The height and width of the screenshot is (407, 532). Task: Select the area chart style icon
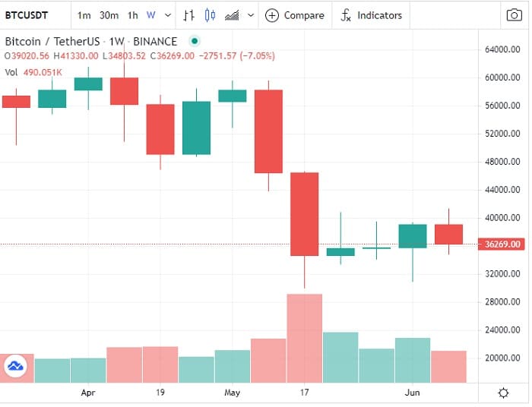(233, 15)
